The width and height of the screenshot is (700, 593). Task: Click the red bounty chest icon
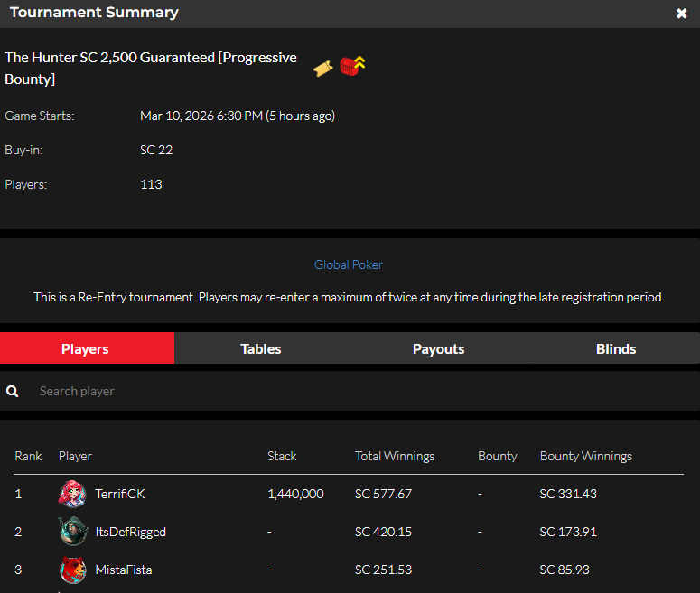pyautogui.click(x=352, y=66)
